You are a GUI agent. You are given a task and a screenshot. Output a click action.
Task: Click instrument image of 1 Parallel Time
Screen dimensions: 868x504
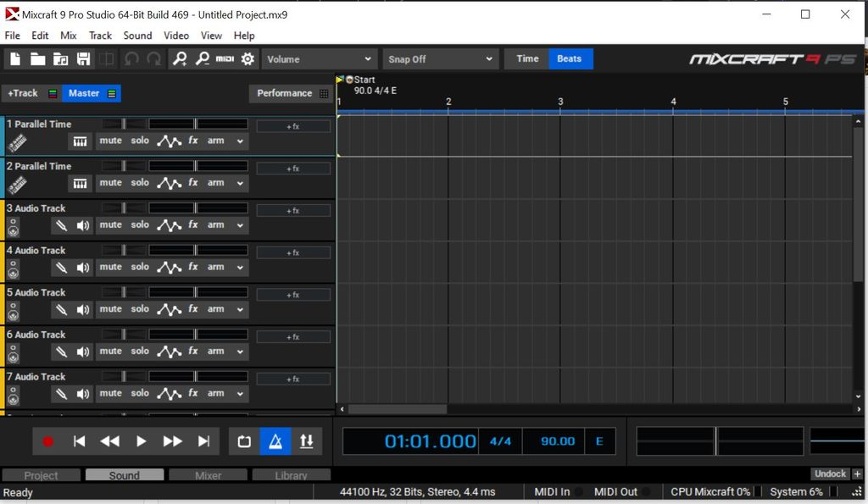tap(17, 143)
